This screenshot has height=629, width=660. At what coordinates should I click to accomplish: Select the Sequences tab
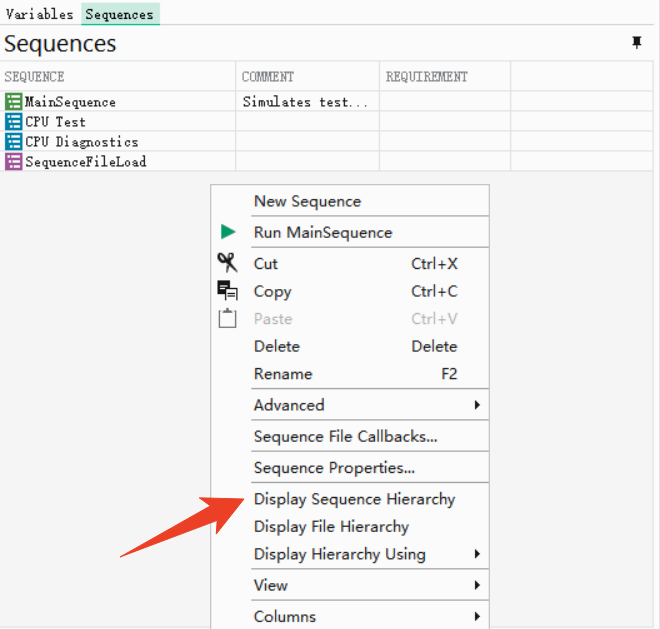[x=120, y=14]
